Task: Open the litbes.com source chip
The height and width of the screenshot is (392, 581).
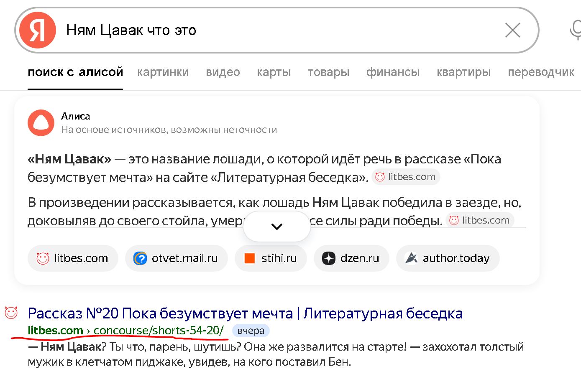Action: tap(73, 258)
